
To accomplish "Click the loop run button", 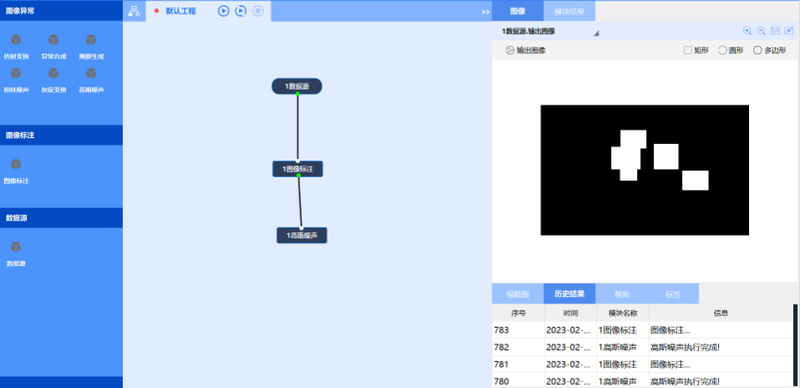I will (241, 11).
